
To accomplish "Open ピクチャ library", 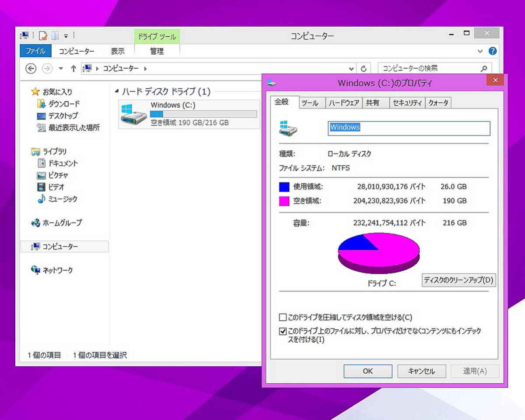I will point(58,175).
